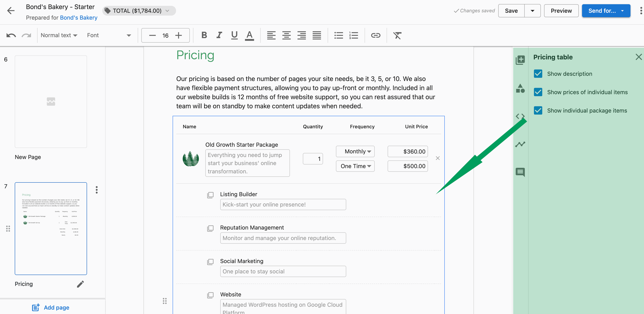Image resolution: width=644 pixels, height=314 pixels.
Task: Uncheck Show description
Action: click(538, 74)
